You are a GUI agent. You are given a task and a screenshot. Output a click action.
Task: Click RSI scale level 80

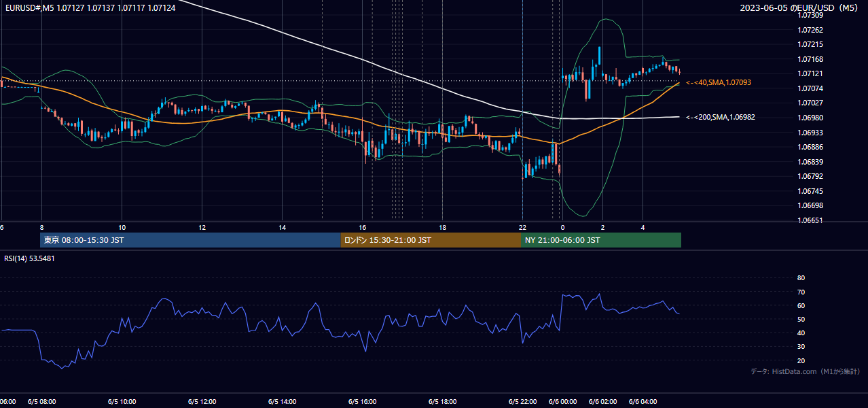click(801, 278)
